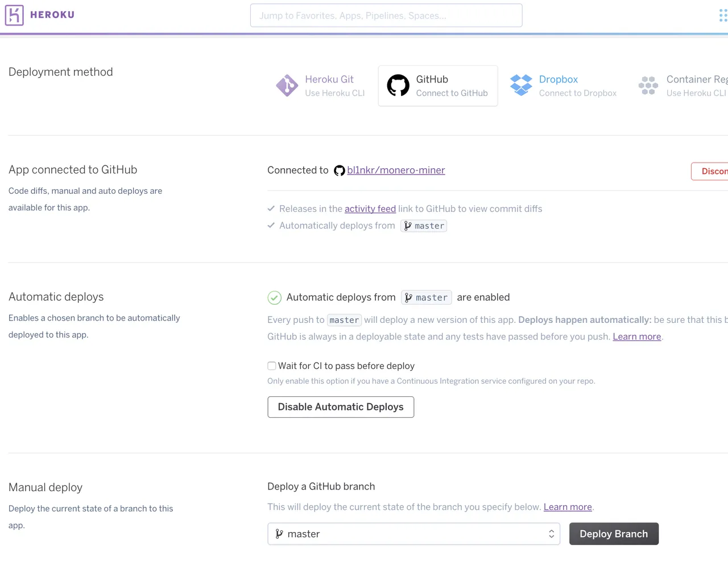This screenshot has width=728, height=569.
Task: Open the apps grid menu icon
Action: (x=723, y=15)
